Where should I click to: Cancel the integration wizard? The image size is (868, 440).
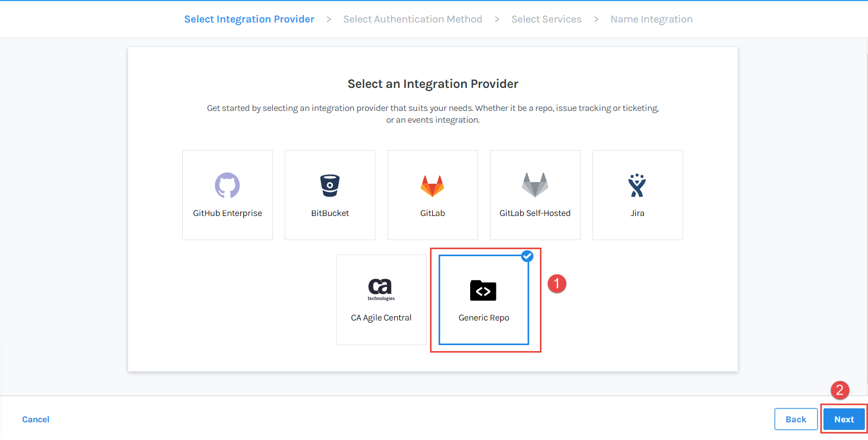tap(36, 420)
